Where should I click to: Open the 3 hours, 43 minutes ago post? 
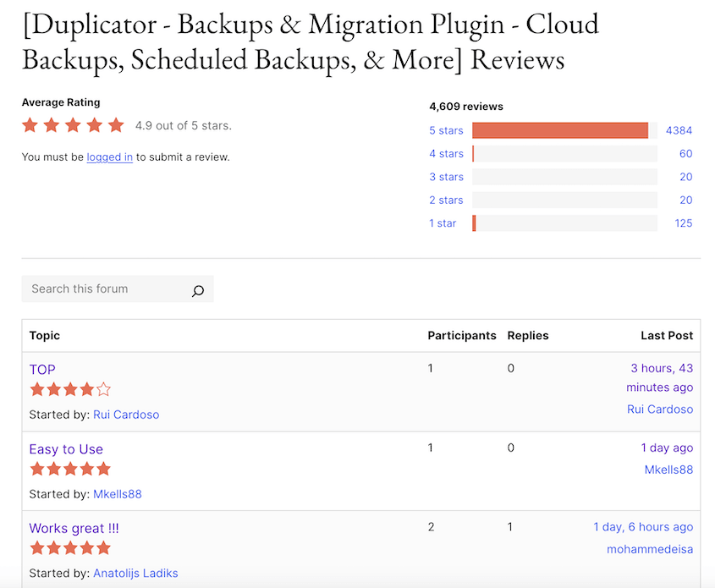tap(659, 378)
